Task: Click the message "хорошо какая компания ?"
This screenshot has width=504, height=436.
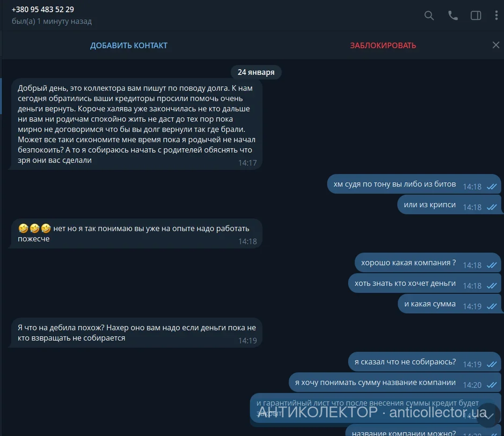Action: (x=428, y=263)
